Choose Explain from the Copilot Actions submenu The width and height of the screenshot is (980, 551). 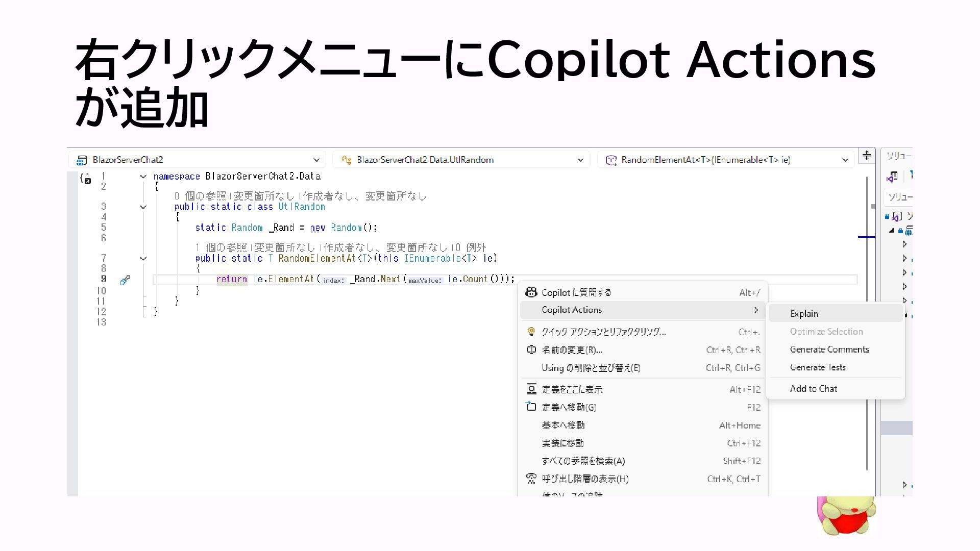(836, 313)
